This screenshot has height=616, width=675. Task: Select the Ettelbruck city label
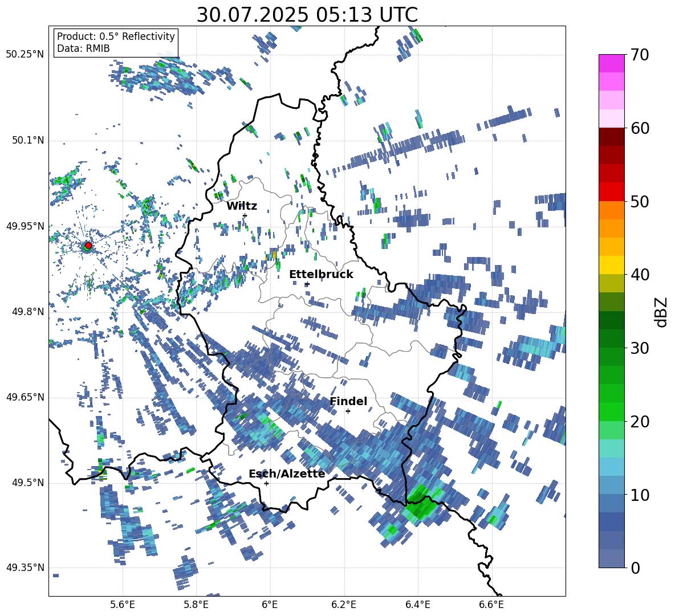321,275
